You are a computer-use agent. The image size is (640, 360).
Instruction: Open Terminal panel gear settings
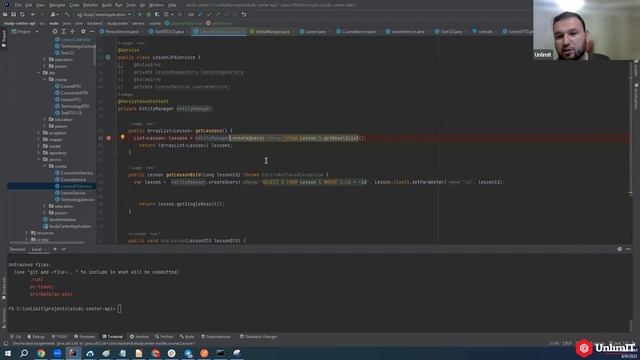point(619,249)
